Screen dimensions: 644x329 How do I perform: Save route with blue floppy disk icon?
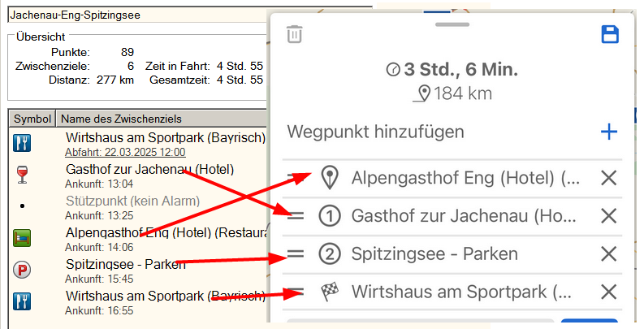click(x=609, y=34)
